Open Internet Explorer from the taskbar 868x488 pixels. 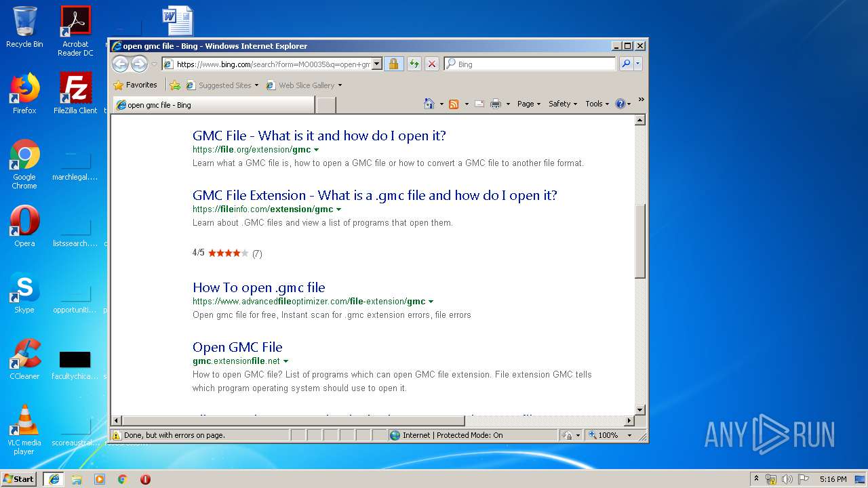click(x=54, y=479)
